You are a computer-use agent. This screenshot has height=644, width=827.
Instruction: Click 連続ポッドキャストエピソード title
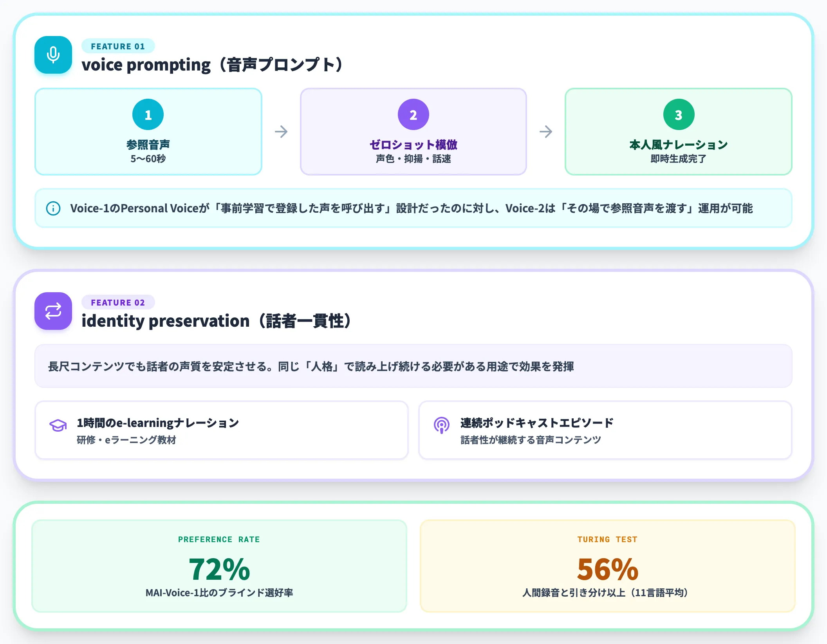pyautogui.click(x=537, y=423)
